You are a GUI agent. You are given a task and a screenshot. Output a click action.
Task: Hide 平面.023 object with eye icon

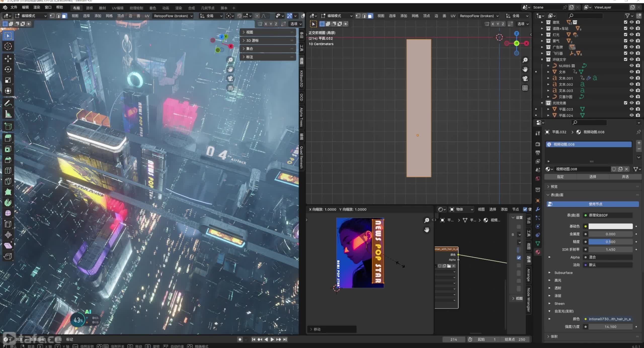click(632, 109)
